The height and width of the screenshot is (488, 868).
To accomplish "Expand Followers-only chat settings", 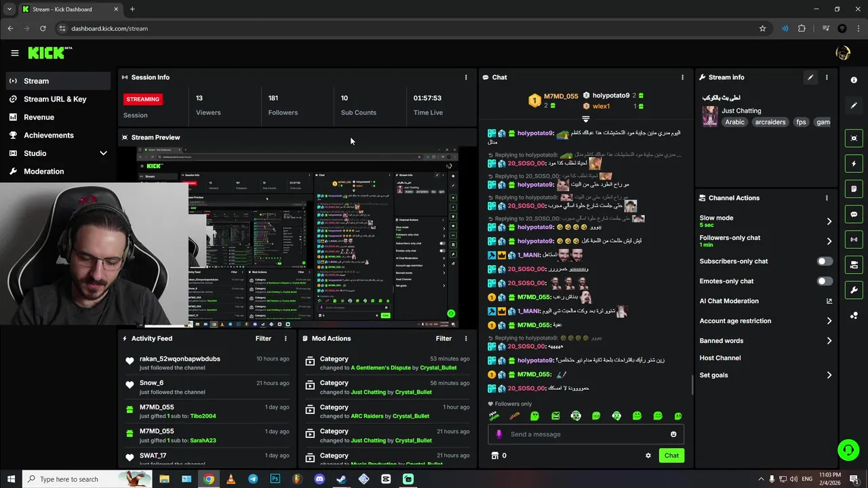I will pos(829,241).
